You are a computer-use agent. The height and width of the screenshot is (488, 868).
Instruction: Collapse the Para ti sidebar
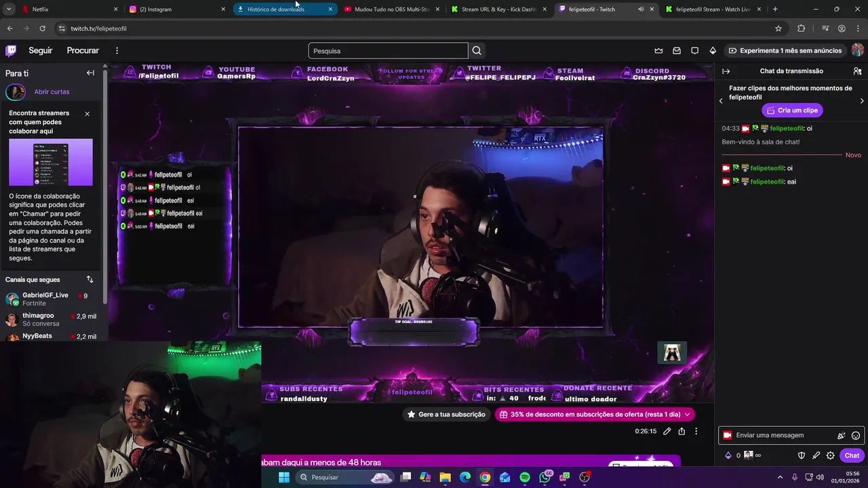coord(90,73)
